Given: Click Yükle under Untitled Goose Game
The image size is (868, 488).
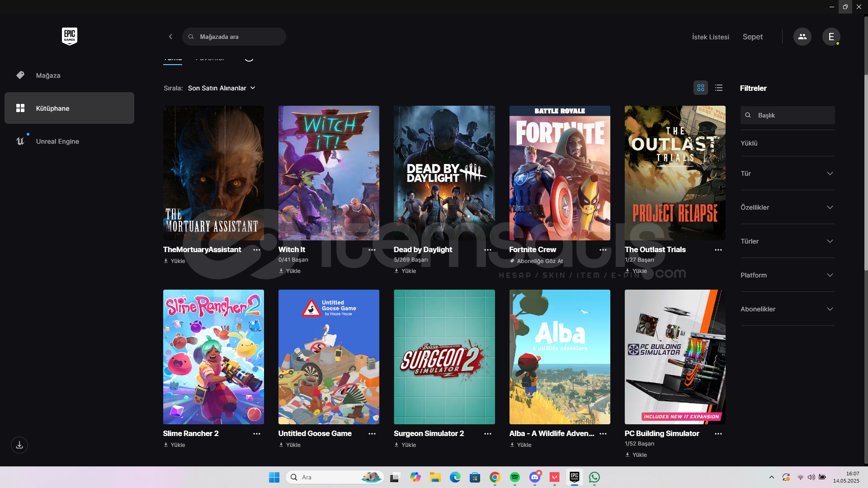Looking at the screenshot, I should coord(290,445).
